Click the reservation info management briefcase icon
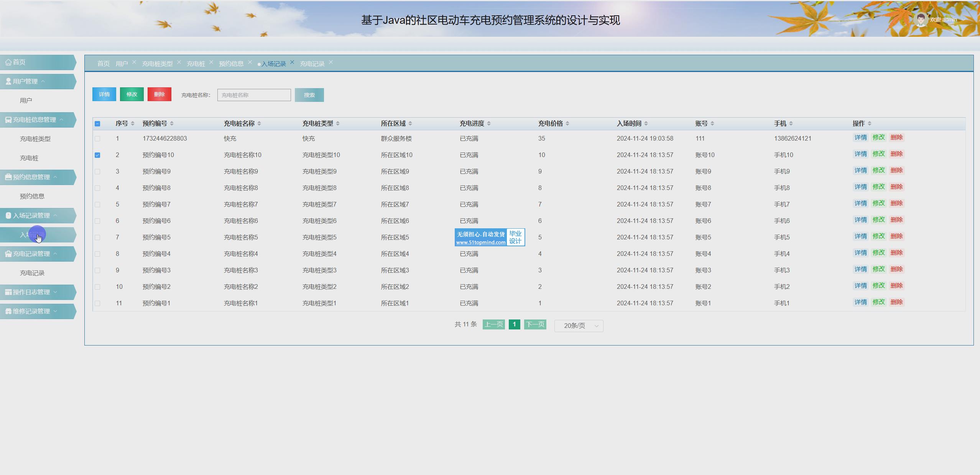980x475 pixels. point(8,177)
